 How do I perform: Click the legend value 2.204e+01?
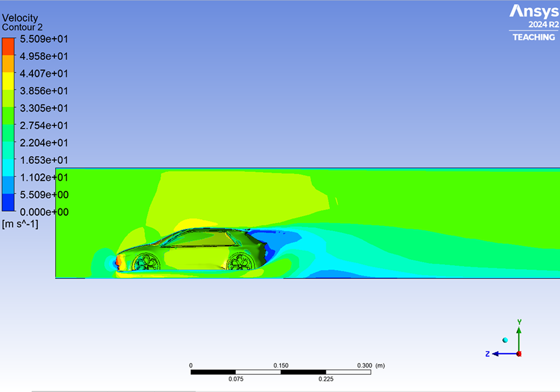[x=44, y=143]
